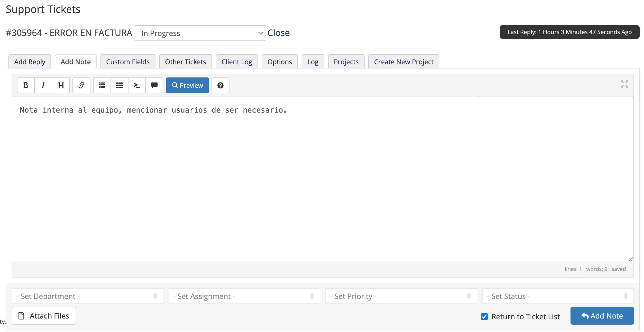644x332 pixels.
Task: Open markdown help question mark icon
Action: coord(220,85)
